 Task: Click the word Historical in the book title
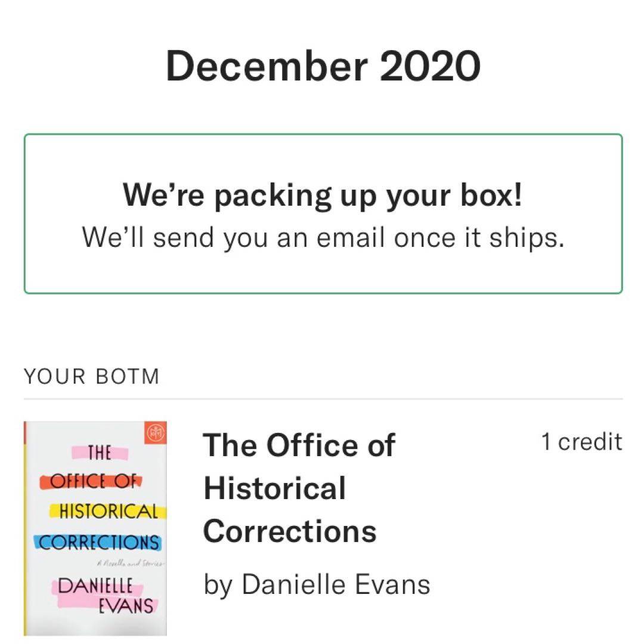(275, 488)
